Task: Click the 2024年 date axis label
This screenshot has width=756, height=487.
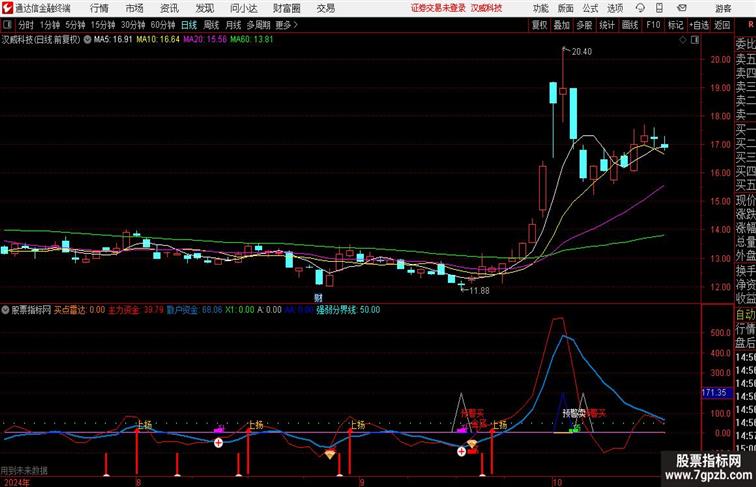Action: click(16, 482)
